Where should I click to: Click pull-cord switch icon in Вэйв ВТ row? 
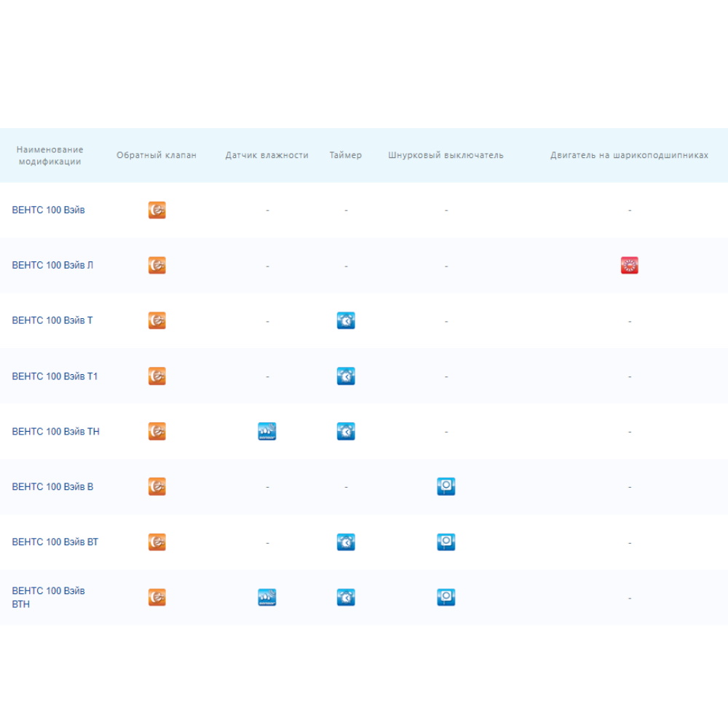coord(446,542)
